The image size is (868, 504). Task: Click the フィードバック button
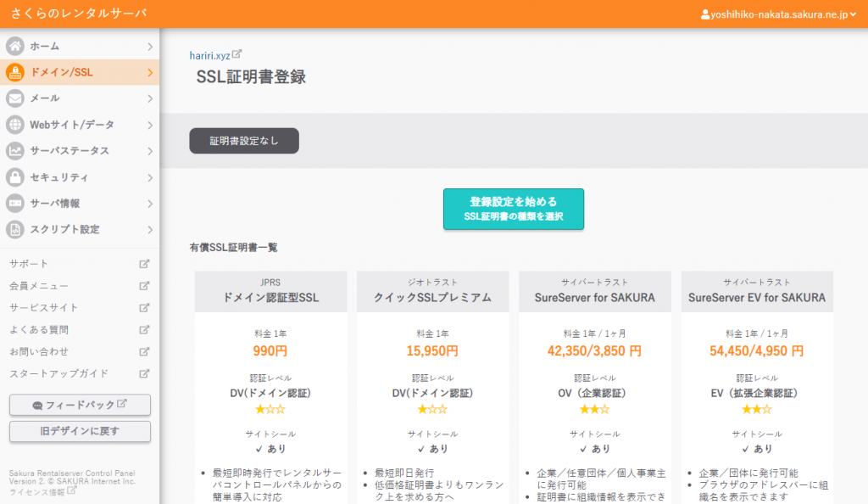(80, 405)
